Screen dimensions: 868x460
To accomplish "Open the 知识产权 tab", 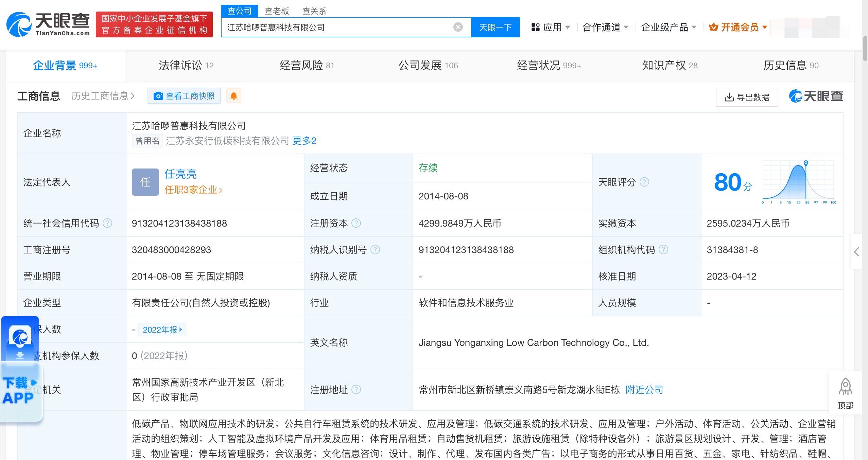I will pyautogui.click(x=670, y=65).
